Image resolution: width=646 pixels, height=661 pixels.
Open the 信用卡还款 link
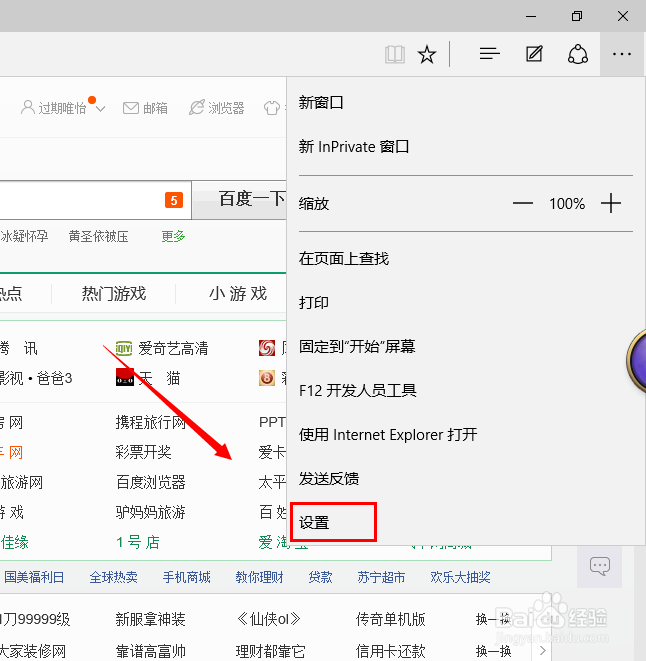click(390, 651)
